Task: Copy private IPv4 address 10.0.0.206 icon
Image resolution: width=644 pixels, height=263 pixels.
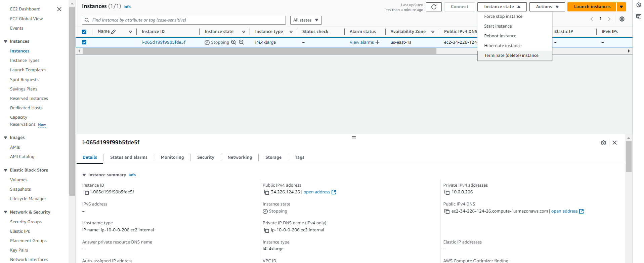Action: pos(447,192)
